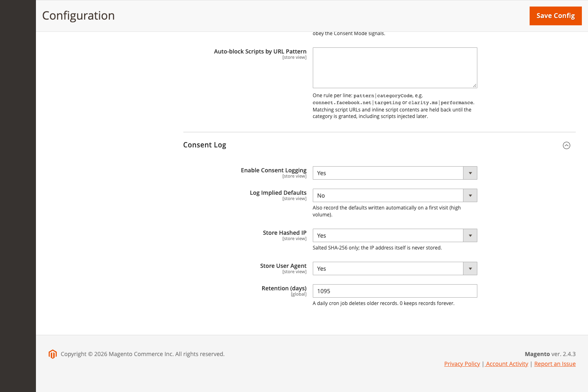Click the Auto-block Scripts by URL Pattern textarea
588x392 pixels.
[x=395, y=68]
